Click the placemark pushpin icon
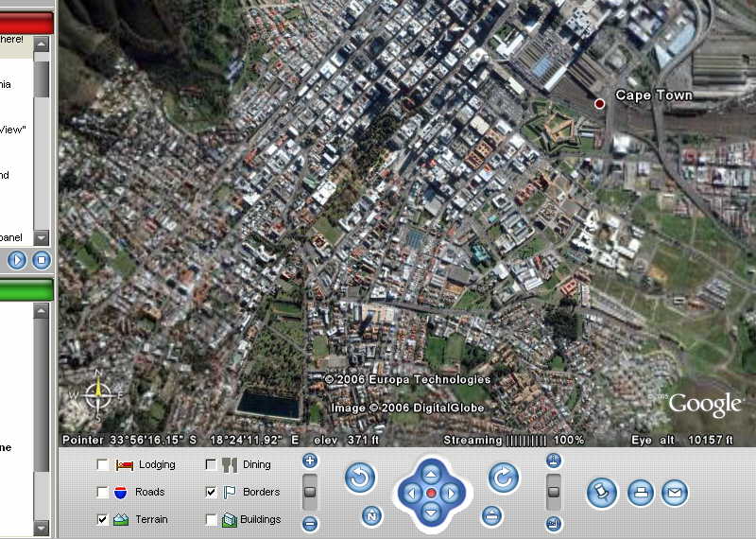 click(x=601, y=492)
